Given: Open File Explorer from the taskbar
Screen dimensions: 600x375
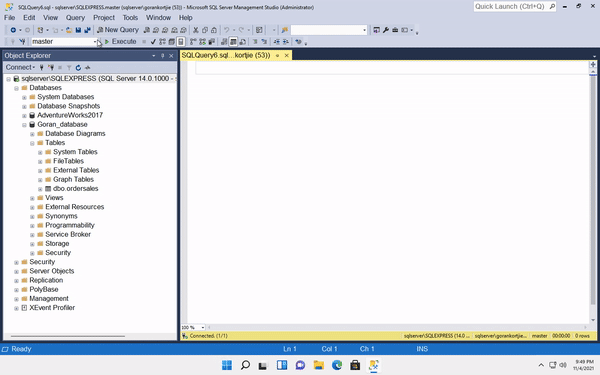Looking at the screenshot, I should pos(319,365).
